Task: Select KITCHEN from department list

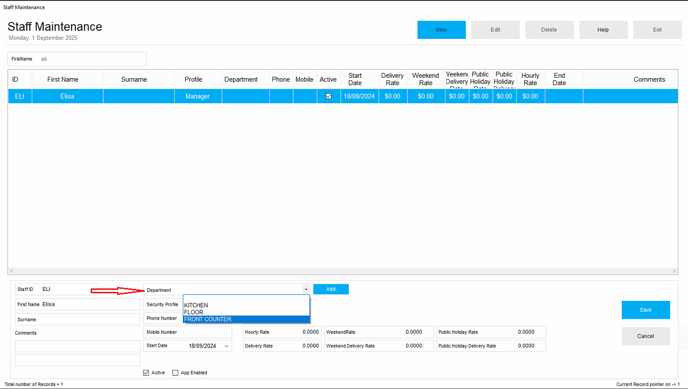Action: [246, 305]
